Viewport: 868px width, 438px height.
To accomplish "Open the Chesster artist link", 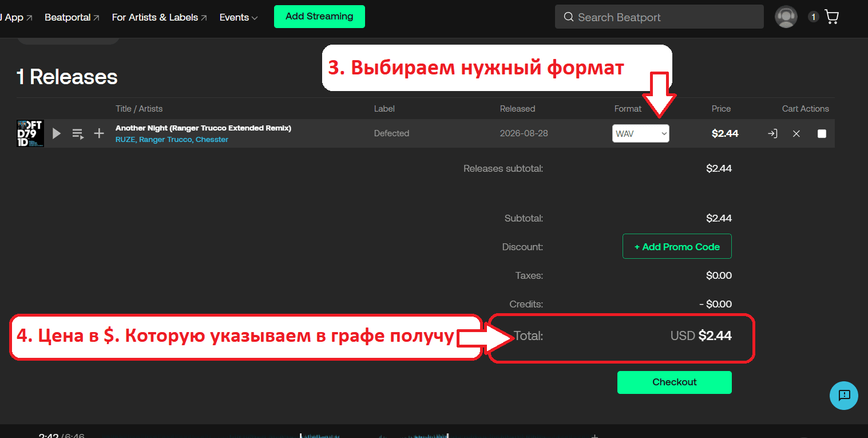I will (x=212, y=140).
